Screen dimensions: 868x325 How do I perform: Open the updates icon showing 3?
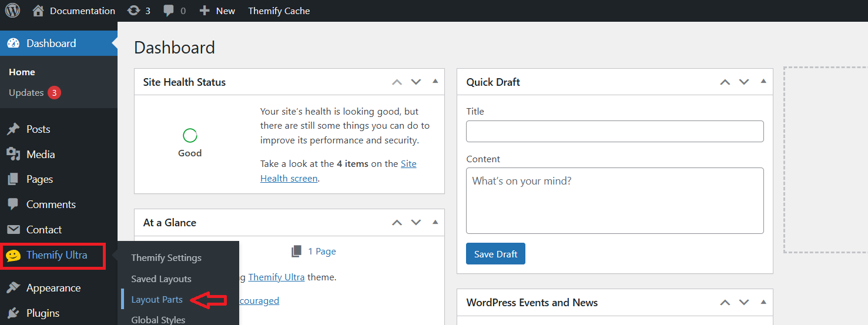(x=134, y=11)
